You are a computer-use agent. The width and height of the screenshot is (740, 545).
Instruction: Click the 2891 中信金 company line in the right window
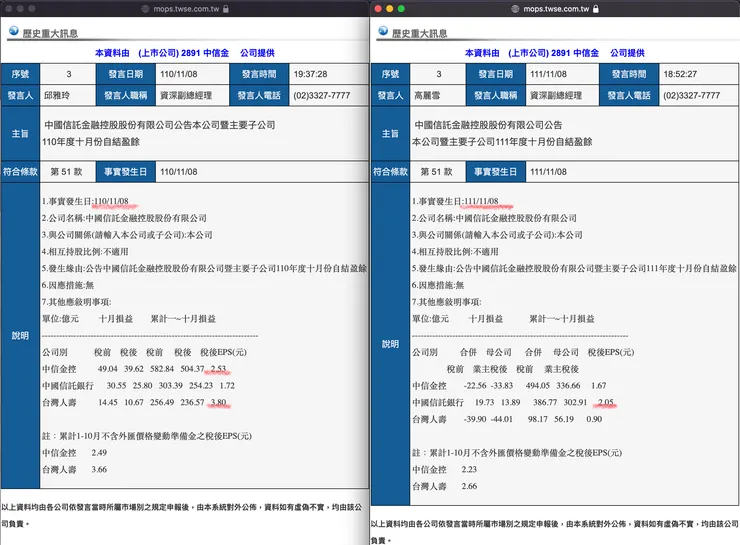pos(555,53)
